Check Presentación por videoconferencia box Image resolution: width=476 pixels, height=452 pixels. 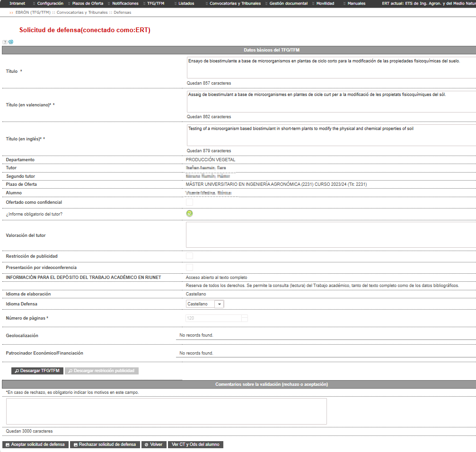click(189, 268)
